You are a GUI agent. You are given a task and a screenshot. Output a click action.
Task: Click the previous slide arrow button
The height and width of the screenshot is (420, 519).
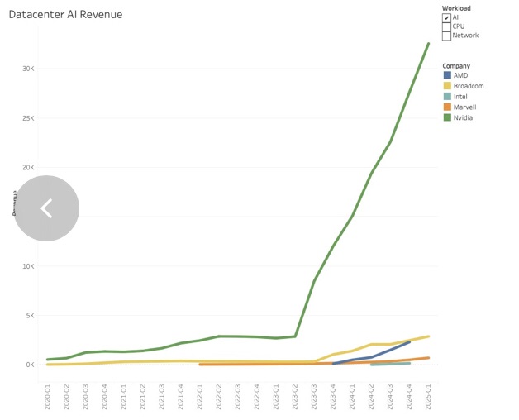47,208
